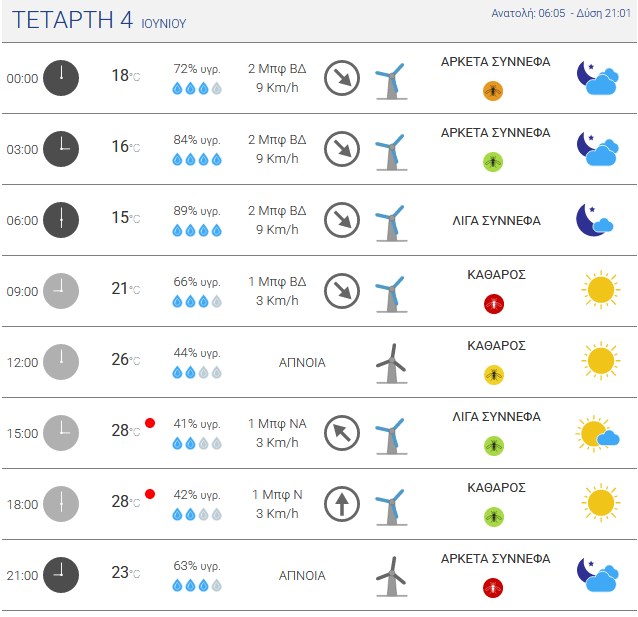Click the red dot beside 28°C at 15:00
The image size is (638, 617).
[150, 423]
